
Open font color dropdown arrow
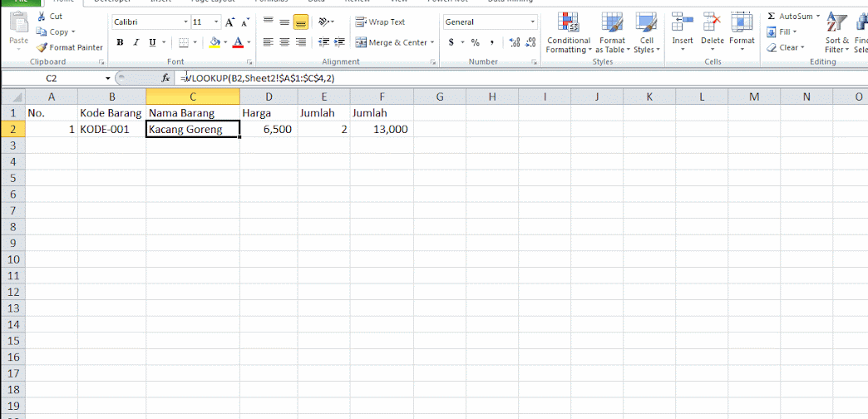pyautogui.click(x=249, y=42)
